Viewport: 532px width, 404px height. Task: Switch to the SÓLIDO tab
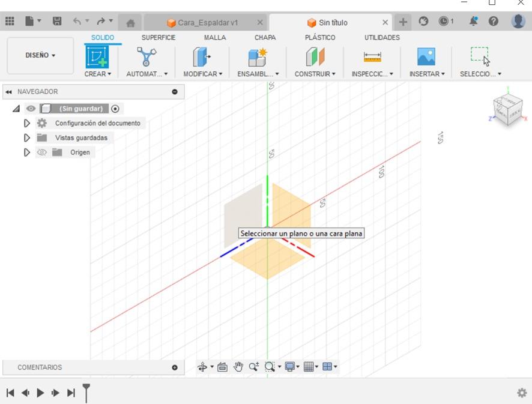[x=103, y=38]
